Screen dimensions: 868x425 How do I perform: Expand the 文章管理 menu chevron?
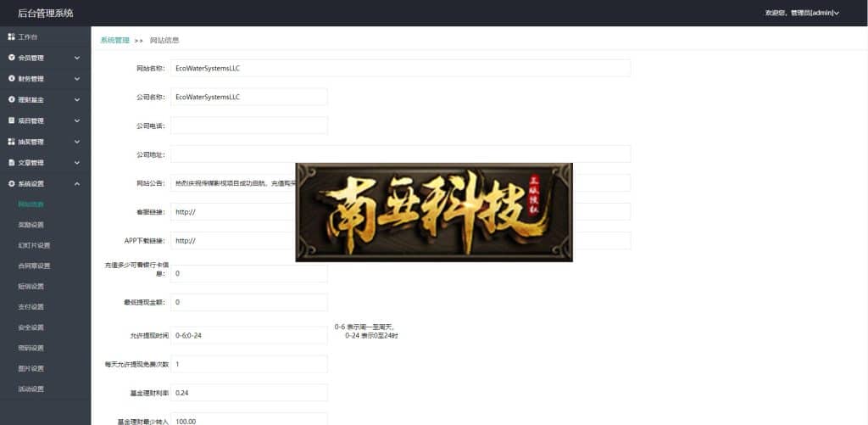click(77, 163)
